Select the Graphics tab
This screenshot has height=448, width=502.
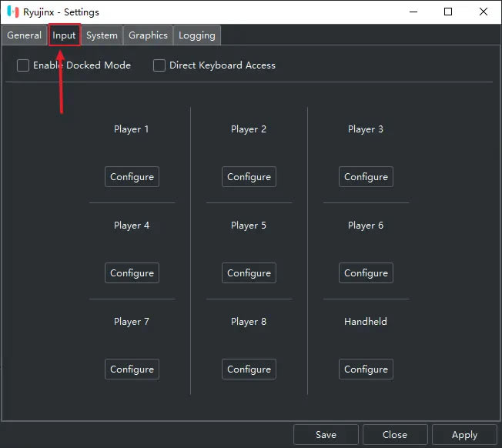tap(149, 35)
